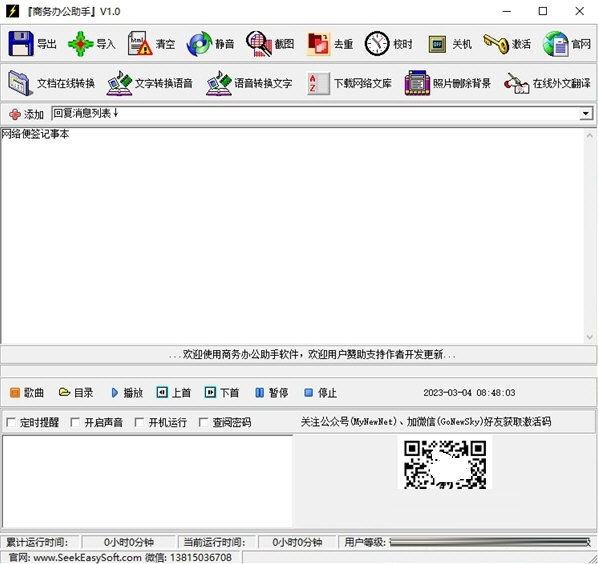
Task: Open the 目录 folder icon
Action: [x=64, y=392]
